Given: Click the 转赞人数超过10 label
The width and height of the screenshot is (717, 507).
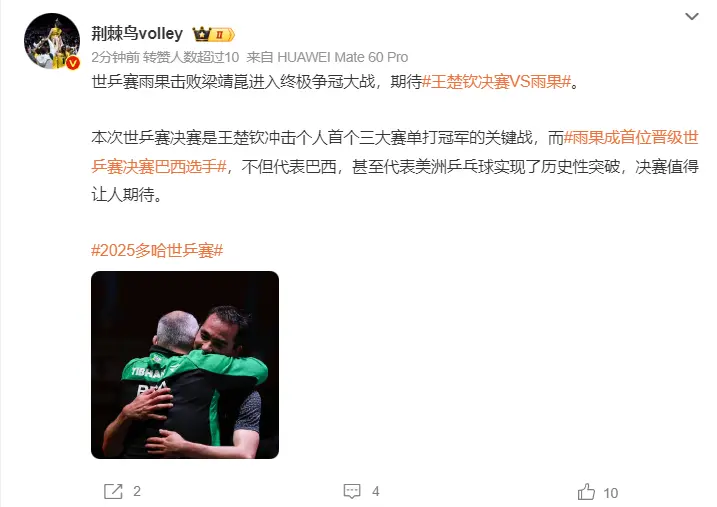Looking at the screenshot, I should click(x=191, y=57).
